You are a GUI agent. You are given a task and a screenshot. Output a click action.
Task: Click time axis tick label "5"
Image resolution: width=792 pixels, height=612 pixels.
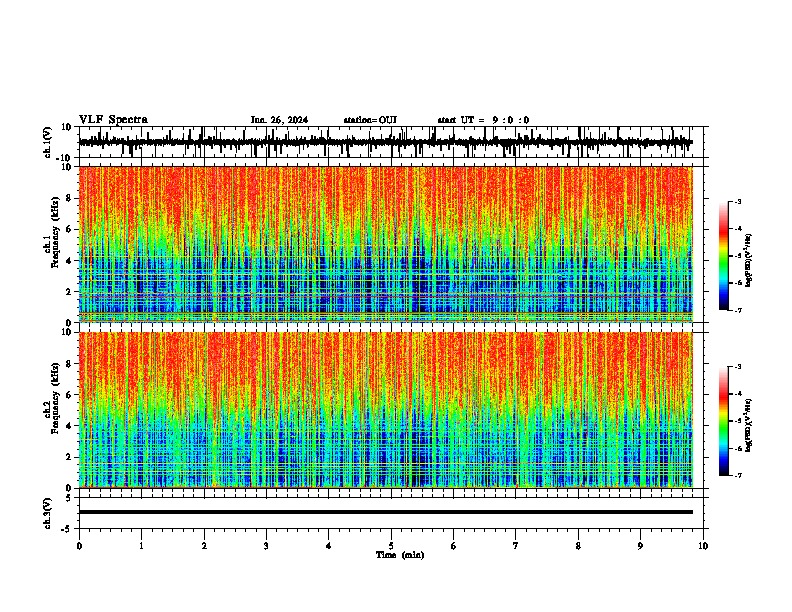[x=391, y=546]
